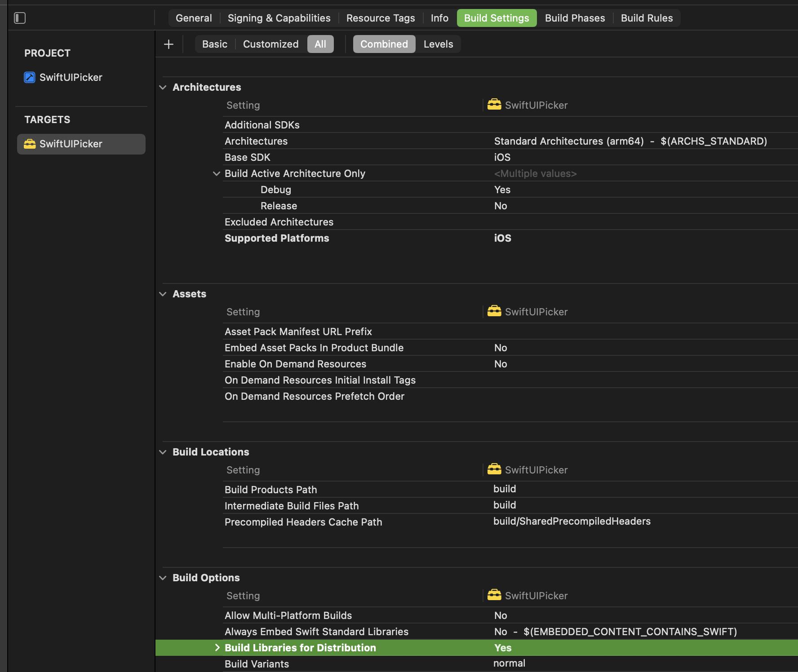Change Enable On Demand Resources value
798x672 pixels.
pos(501,364)
